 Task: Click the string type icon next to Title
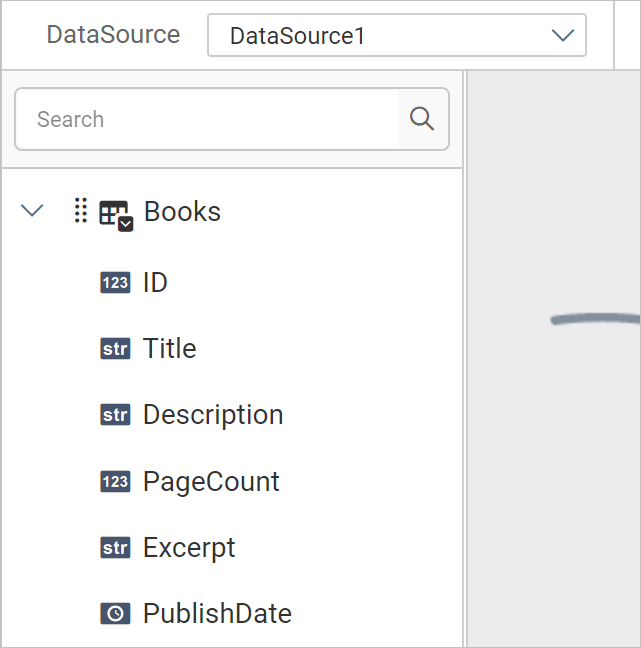point(115,349)
